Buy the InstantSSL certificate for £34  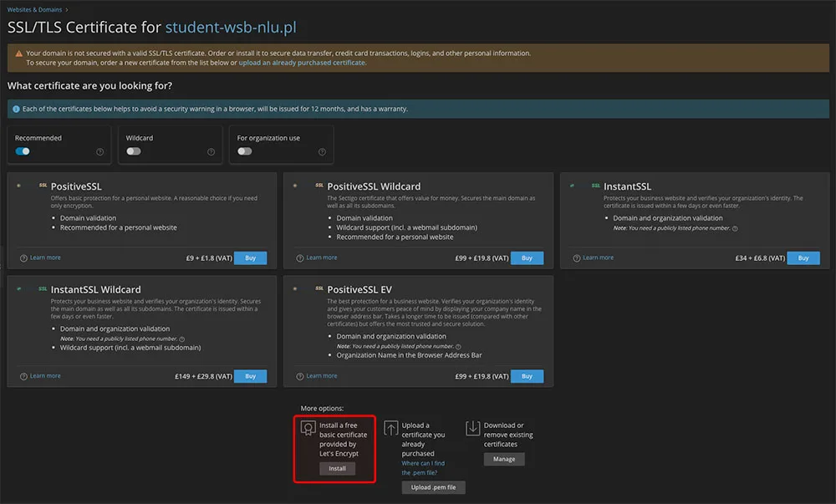click(x=803, y=258)
